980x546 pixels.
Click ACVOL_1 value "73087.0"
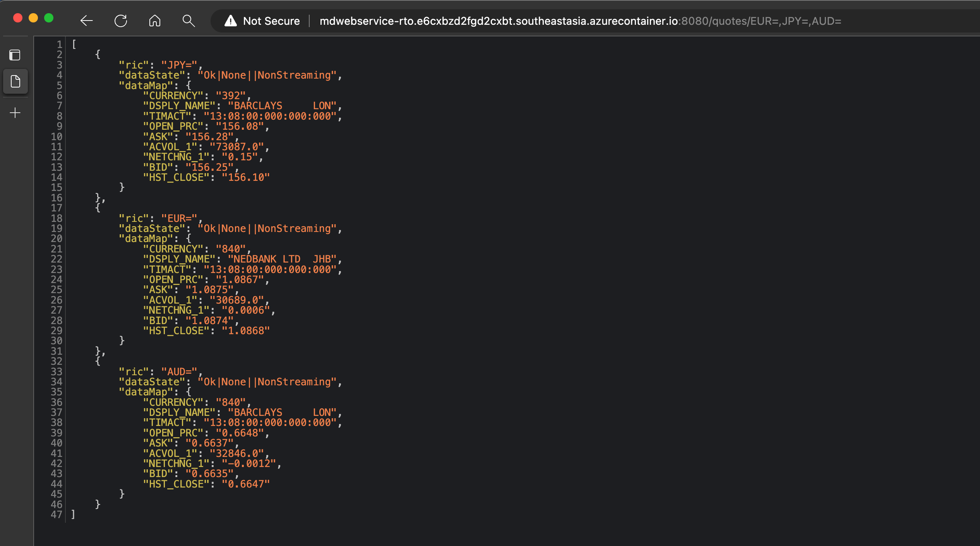pos(237,147)
